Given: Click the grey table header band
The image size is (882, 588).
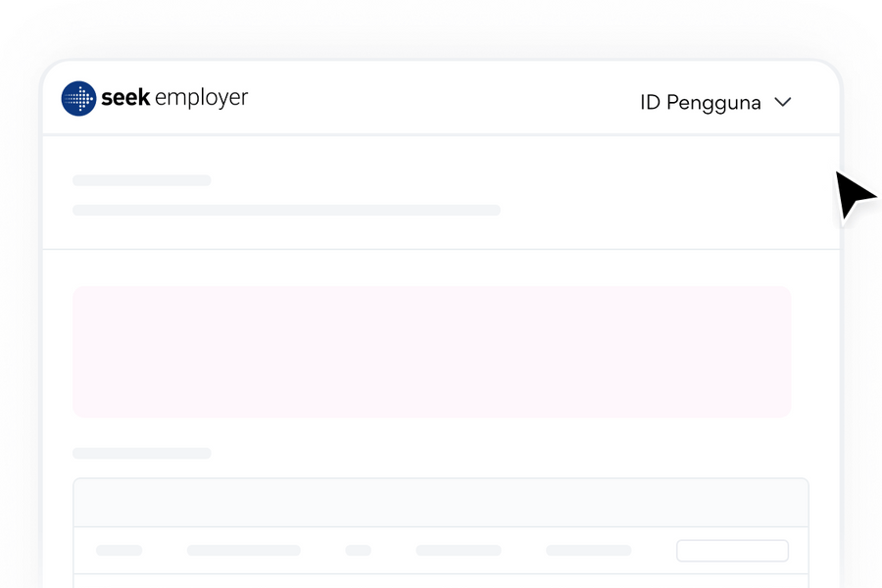Looking at the screenshot, I should 440,503.
